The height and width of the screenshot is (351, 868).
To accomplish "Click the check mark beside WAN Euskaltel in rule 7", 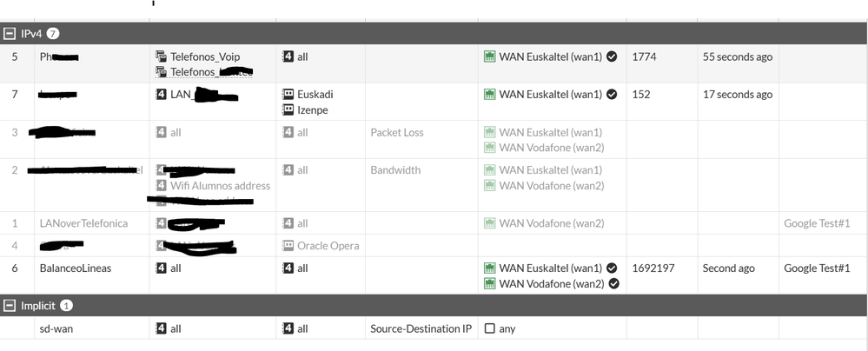I will point(612,95).
